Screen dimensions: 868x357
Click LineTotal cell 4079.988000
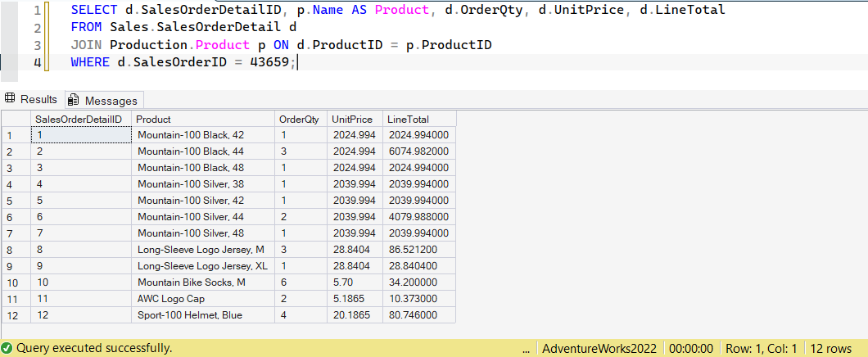pos(419,217)
